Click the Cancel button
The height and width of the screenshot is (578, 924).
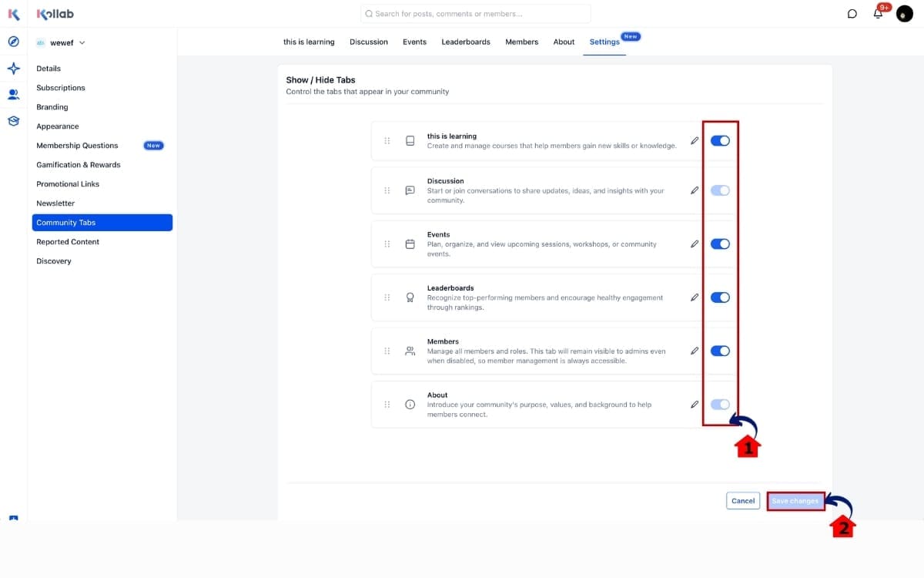click(x=743, y=501)
